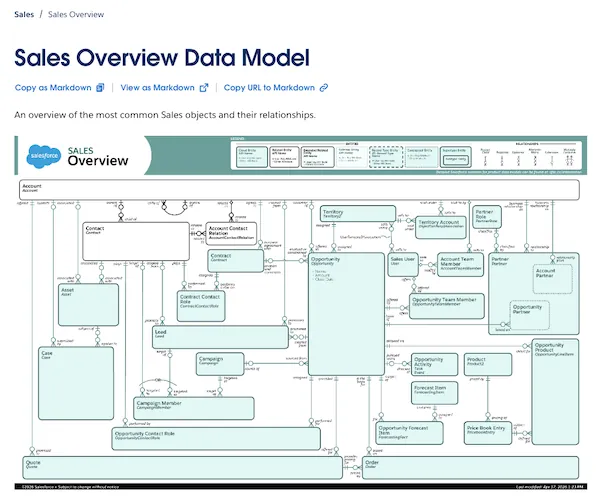
Task: Click the Opportunity Activity entity box
Action: (x=434, y=364)
